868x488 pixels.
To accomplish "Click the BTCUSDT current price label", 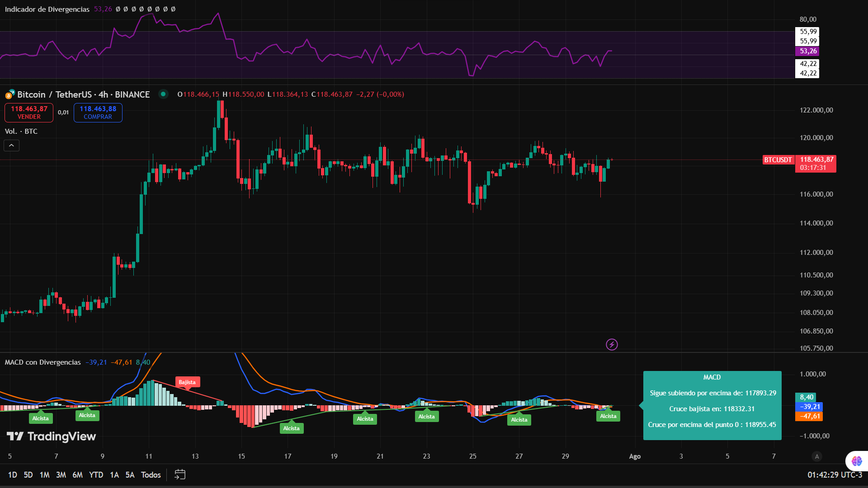I will (778, 160).
